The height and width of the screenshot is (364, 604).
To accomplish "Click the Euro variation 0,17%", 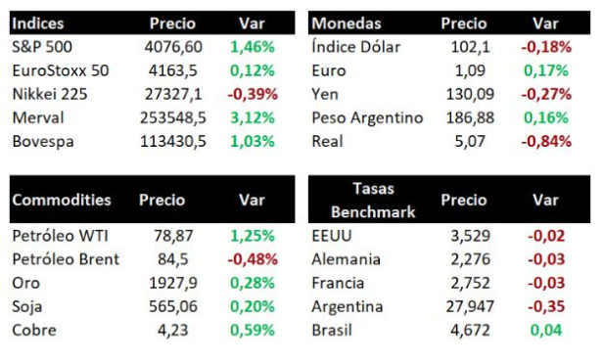I will pyautogui.click(x=546, y=70).
